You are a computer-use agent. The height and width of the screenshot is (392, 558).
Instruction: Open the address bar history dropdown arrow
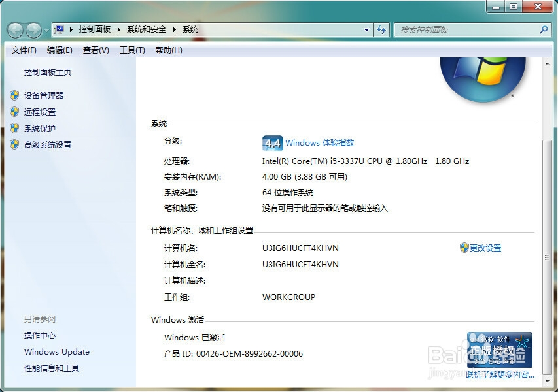(x=368, y=29)
